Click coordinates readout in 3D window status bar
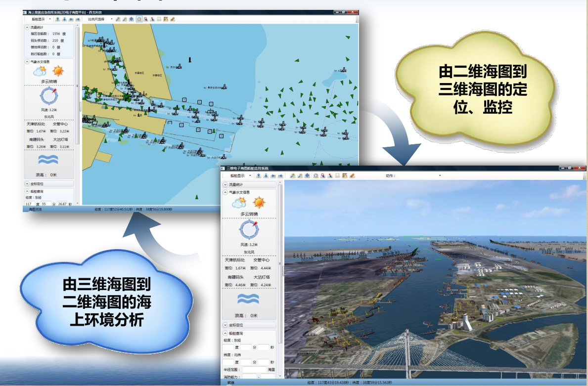Viewport: 588px width, 386px height. coord(350,383)
